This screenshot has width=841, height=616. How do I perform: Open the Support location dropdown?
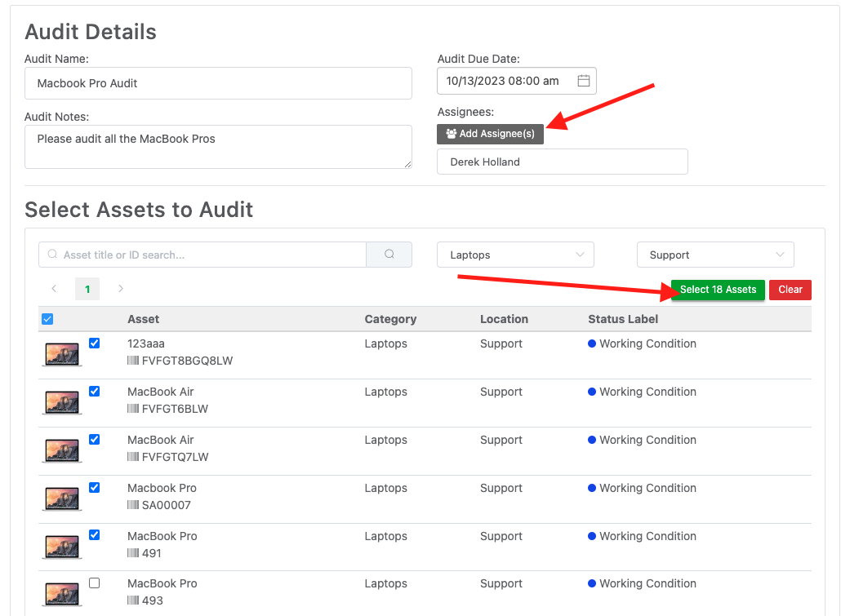tap(715, 255)
